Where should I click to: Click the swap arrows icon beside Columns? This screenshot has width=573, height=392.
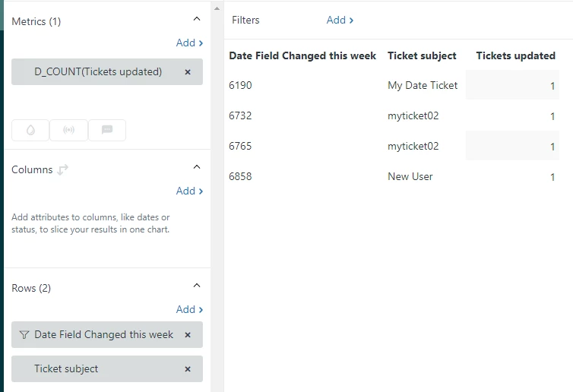[63, 169]
